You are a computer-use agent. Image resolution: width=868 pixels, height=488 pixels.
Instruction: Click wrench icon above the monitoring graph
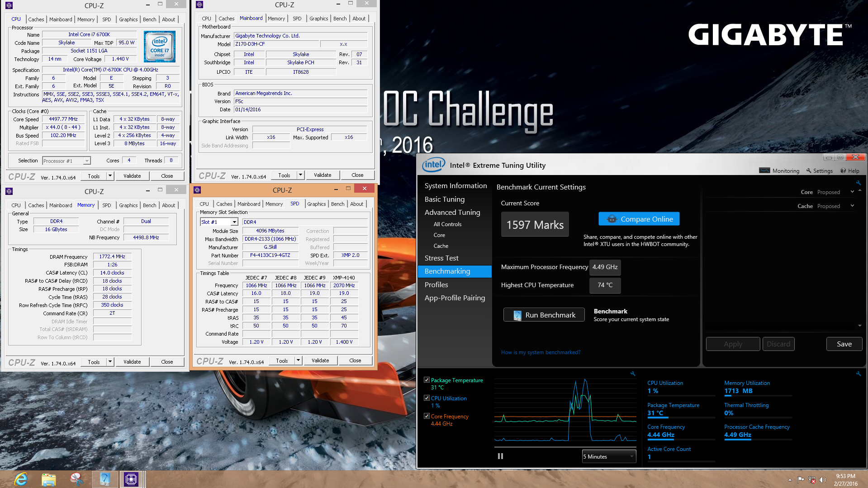tap(633, 374)
